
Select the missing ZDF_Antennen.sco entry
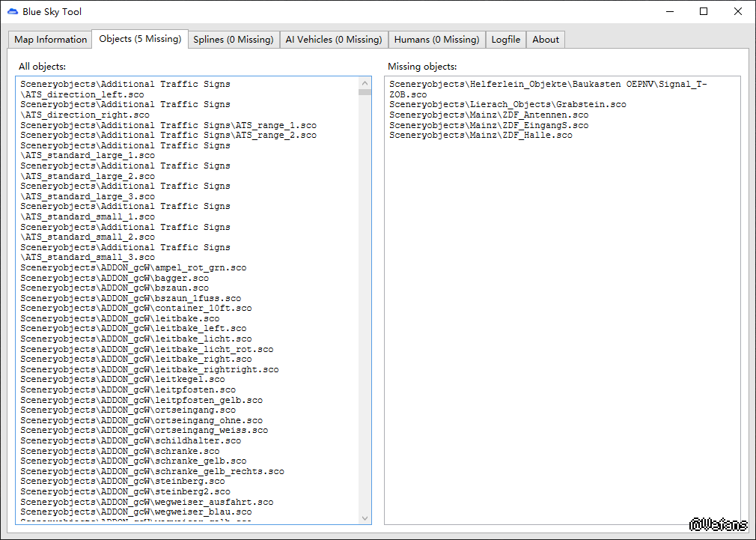(x=489, y=115)
